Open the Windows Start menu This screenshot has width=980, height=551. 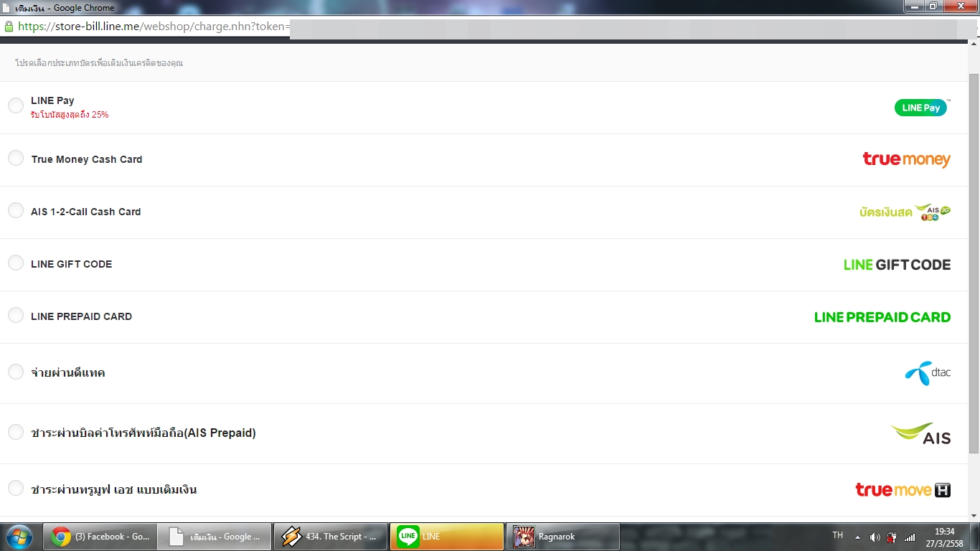(x=19, y=537)
